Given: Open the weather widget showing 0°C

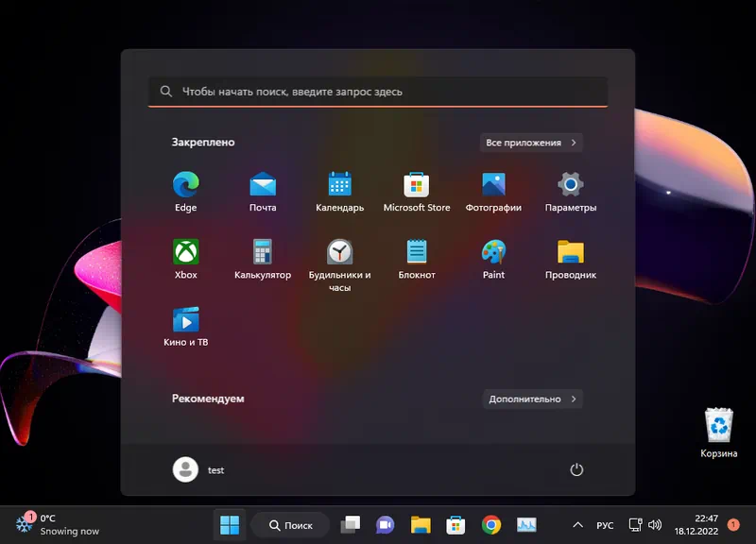Looking at the screenshot, I should (x=57, y=525).
